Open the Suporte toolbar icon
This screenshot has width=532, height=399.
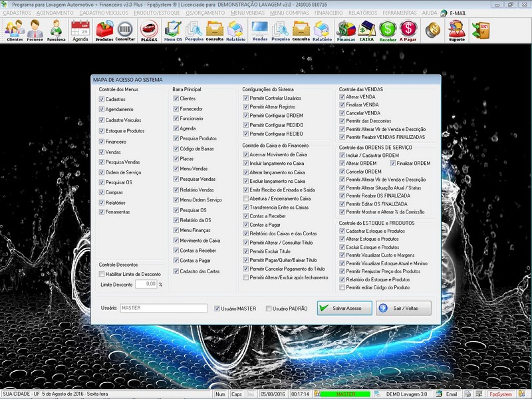[x=456, y=30]
